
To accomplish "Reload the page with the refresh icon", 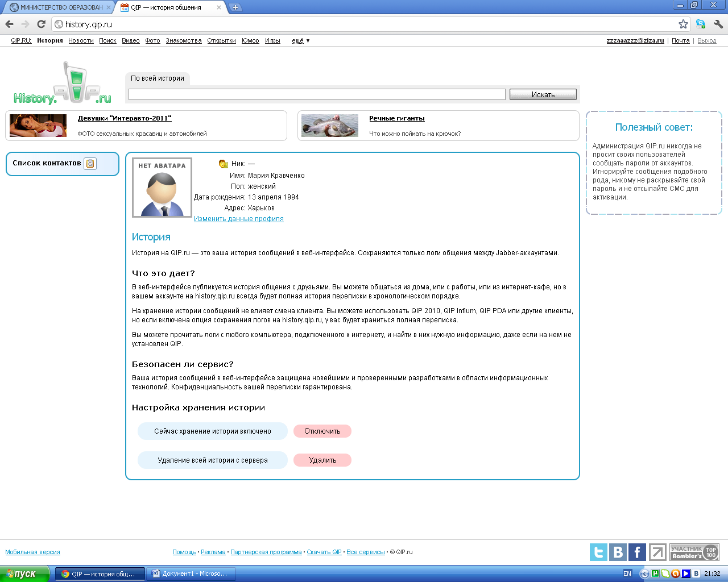I will (41, 24).
